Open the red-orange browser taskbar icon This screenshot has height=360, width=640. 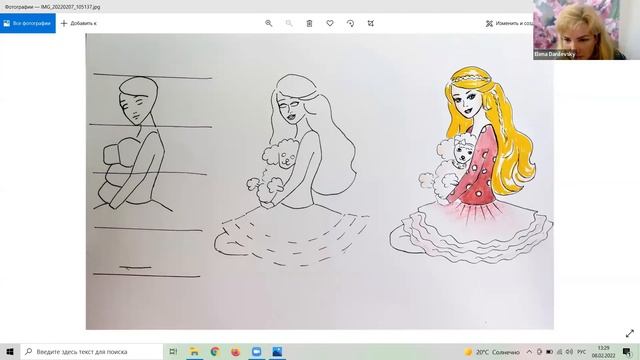click(x=236, y=351)
